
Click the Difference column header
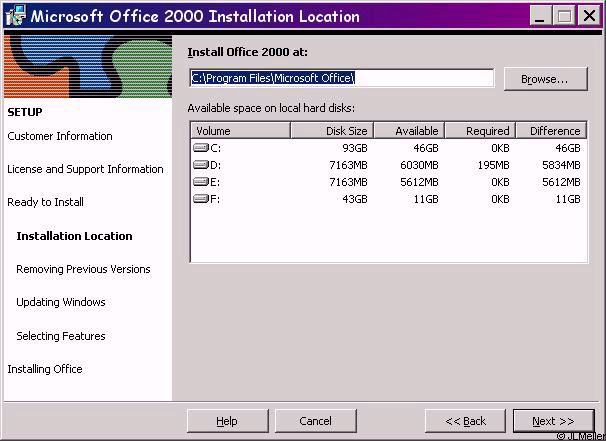[x=552, y=131]
